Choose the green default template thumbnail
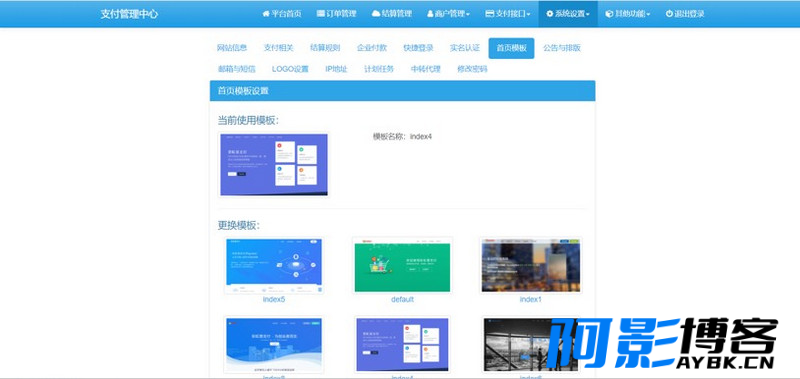Screen dimensions: 800x379 tap(403, 265)
